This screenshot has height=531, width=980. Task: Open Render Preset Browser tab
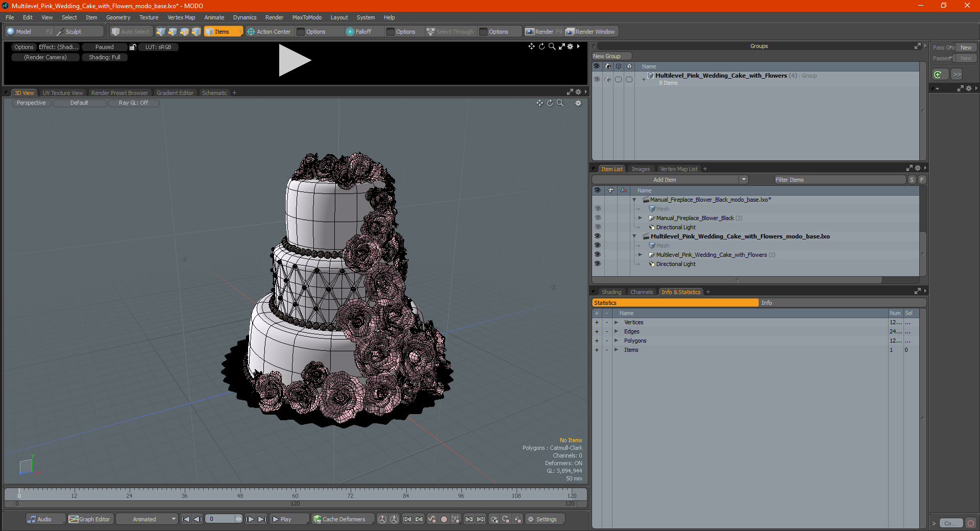pyautogui.click(x=119, y=93)
